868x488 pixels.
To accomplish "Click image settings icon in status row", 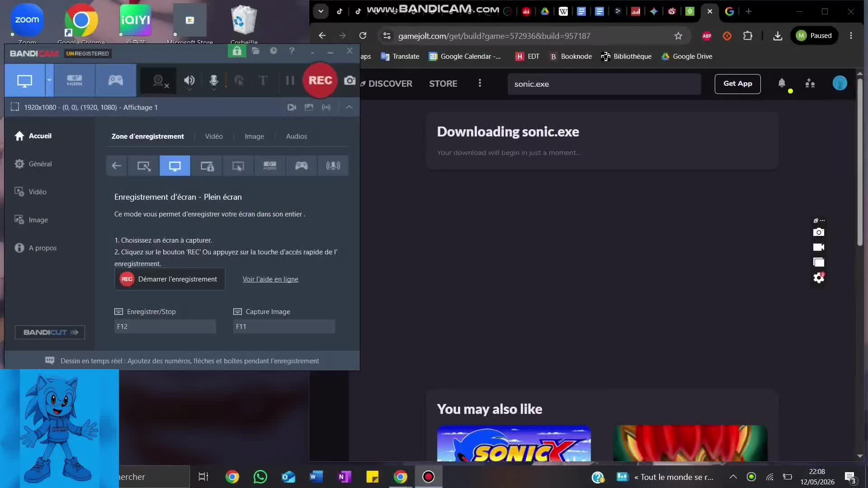I will pyautogui.click(x=309, y=107).
